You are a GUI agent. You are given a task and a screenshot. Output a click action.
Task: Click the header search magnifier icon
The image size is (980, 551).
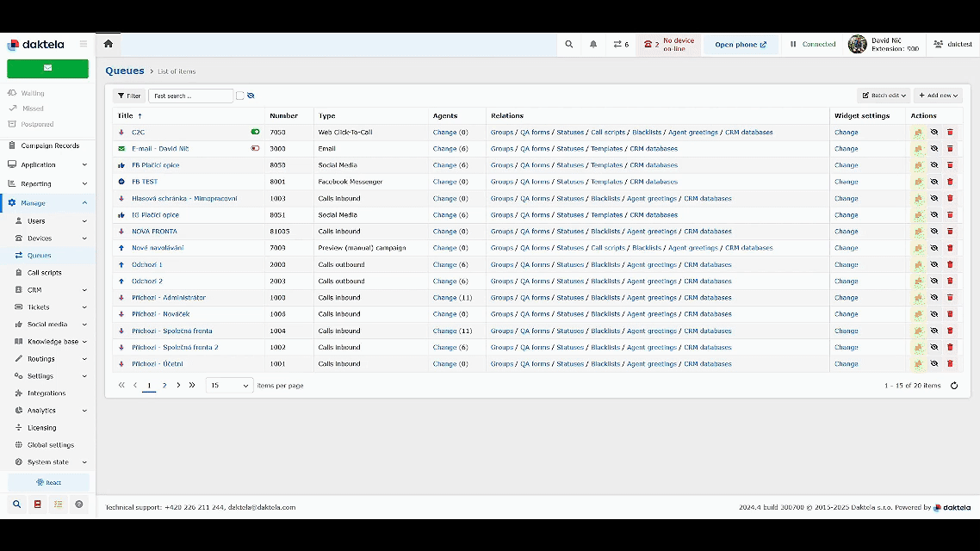(568, 44)
